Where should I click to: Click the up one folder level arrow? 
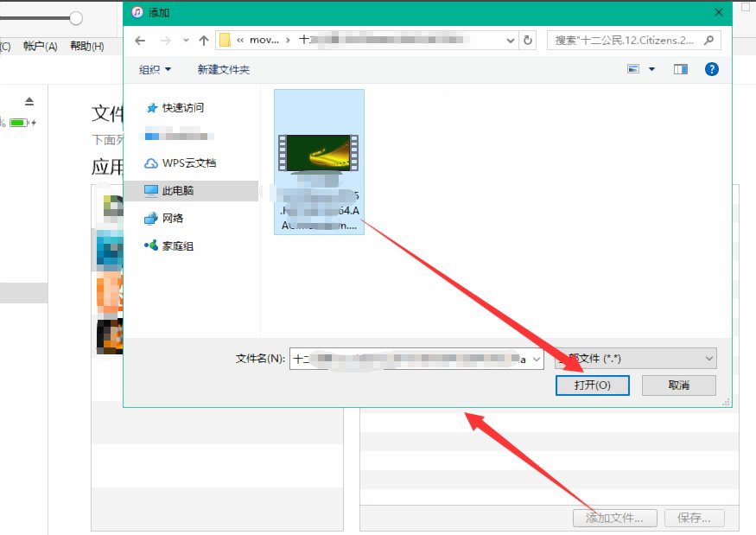[x=202, y=40]
